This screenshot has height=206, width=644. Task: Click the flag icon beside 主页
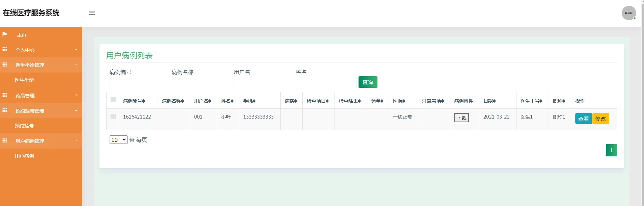(5, 34)
